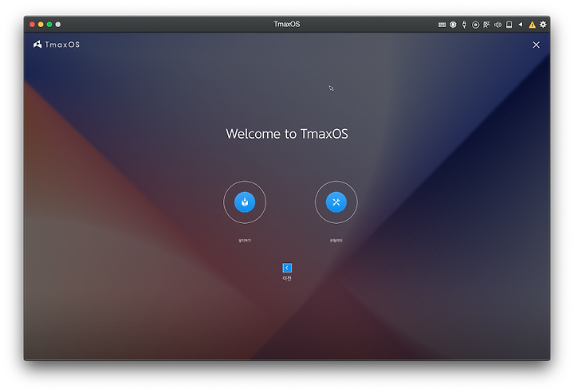Click the yellow minimize window button
The height and width of the screenshot is (392, 574).
[41, 25]
